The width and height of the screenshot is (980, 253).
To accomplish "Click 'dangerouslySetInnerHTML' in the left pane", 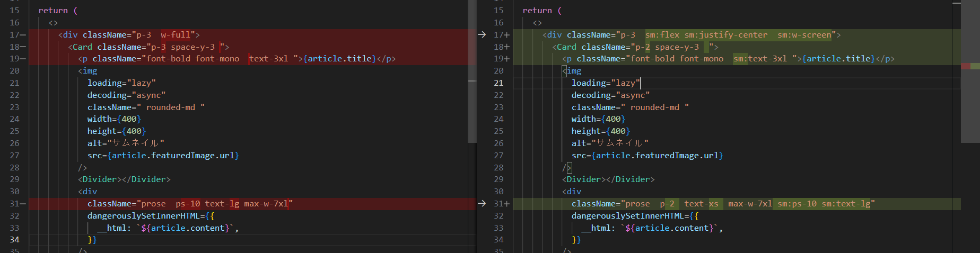I will tap(144, 216).
